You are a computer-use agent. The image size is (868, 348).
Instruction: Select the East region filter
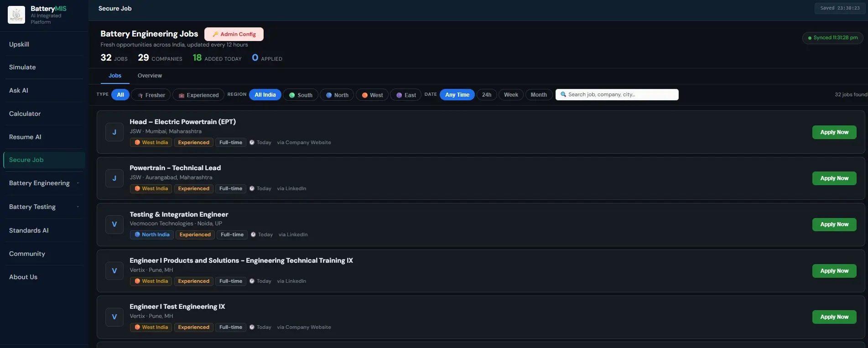pyautogui.click(x=406, y=95)
